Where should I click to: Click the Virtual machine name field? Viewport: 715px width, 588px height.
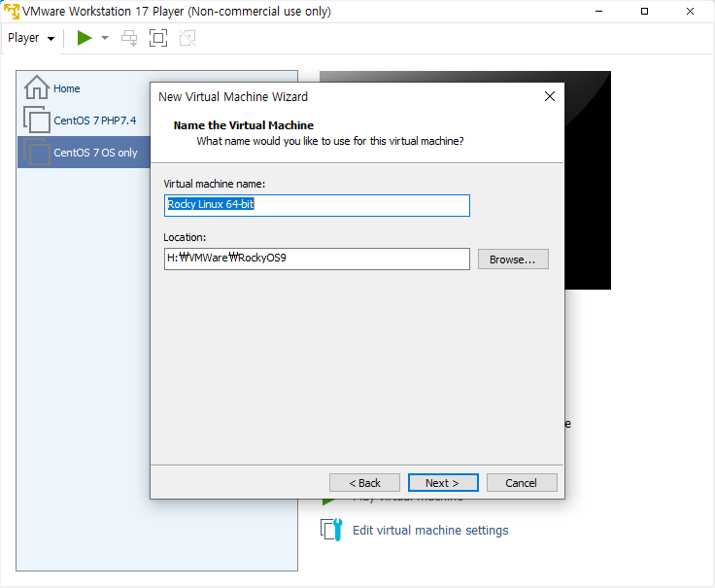point(317,205)
